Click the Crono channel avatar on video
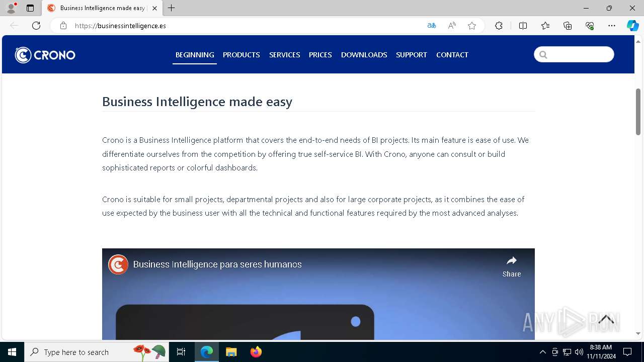The width and height of the screenshot is (644, 362). (118, 264)
